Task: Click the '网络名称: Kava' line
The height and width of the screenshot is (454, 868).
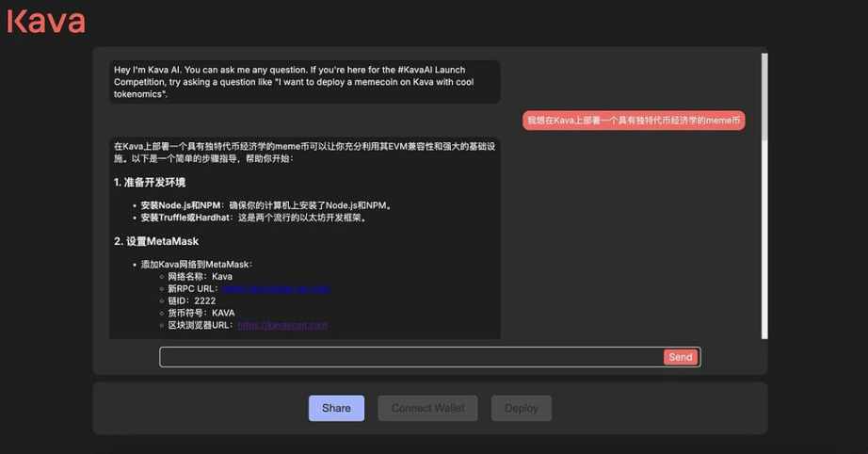Action: [200, 276]
